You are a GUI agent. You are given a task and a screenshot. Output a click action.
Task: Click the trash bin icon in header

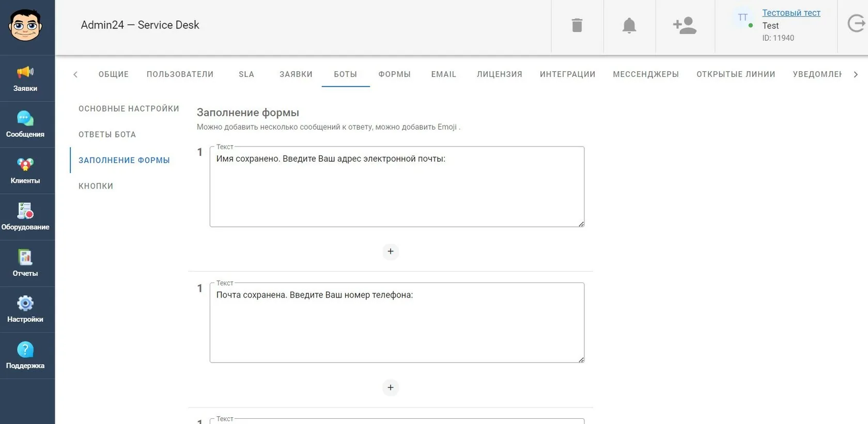click(577, 25)
